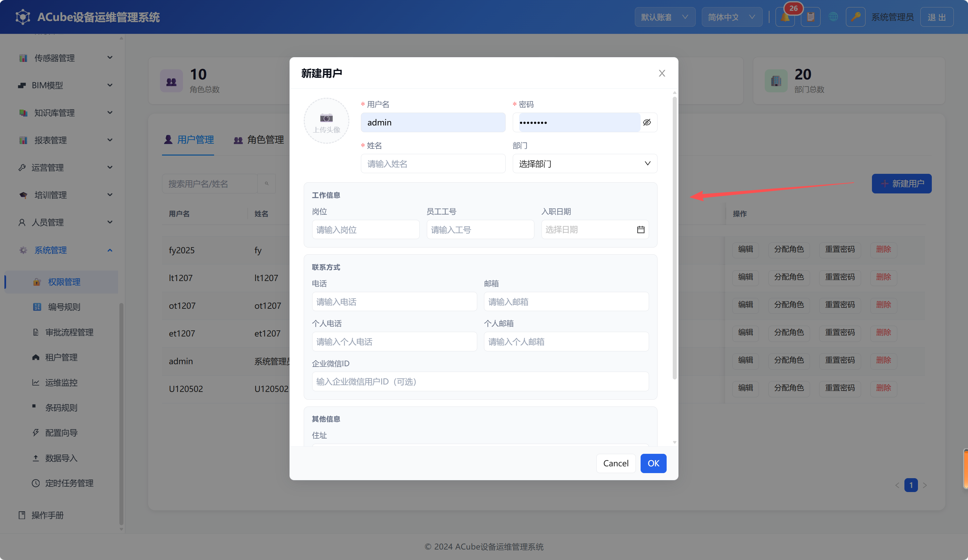Open 租户管理 in the sidebar
Viewport: 968px width, 560px height.
click(62, 357)
